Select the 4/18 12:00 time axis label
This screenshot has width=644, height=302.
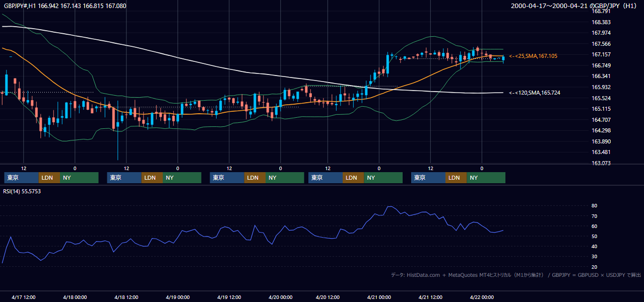[126, 297]
